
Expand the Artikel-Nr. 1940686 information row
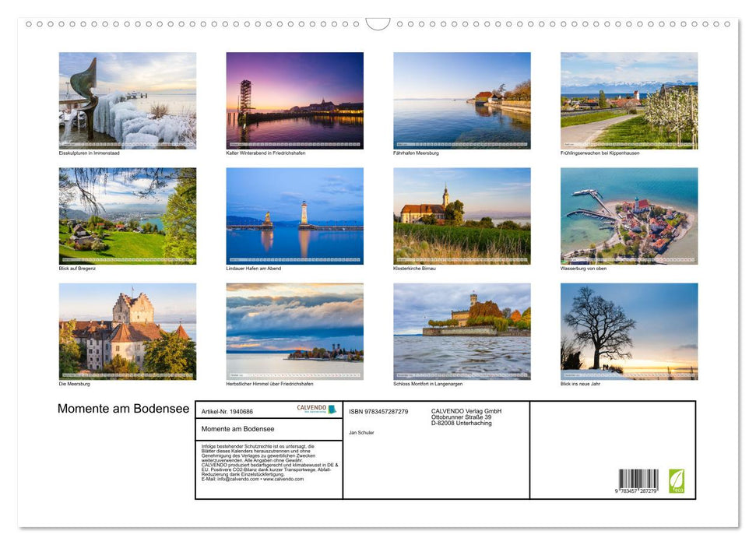coord(227,411)
